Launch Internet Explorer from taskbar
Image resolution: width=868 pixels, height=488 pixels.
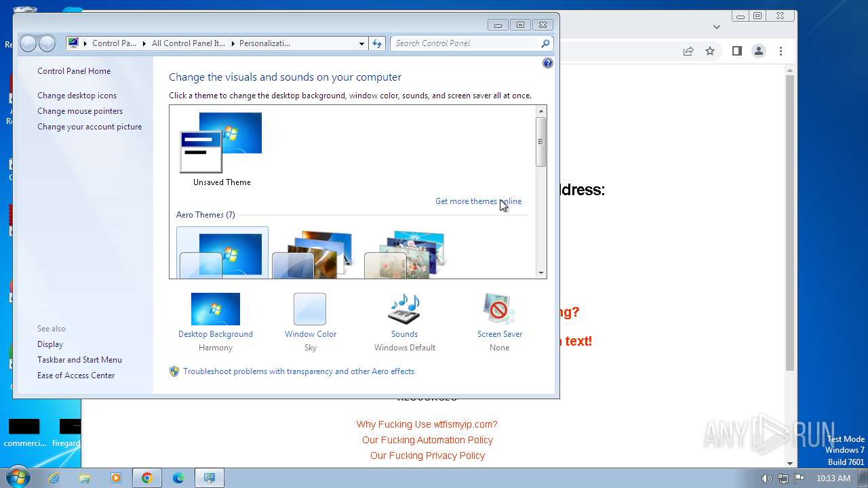point(54,478)
